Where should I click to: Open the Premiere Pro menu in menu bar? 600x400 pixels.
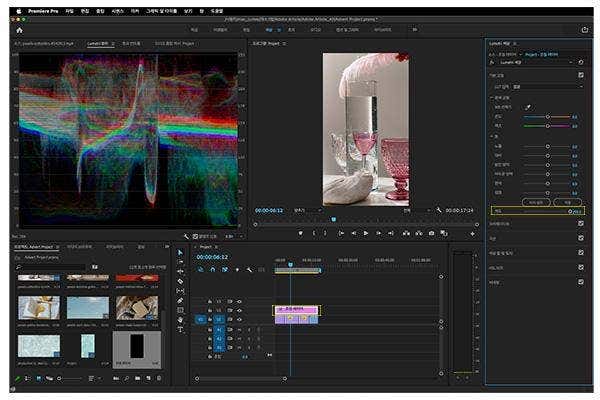click(45, 10)
